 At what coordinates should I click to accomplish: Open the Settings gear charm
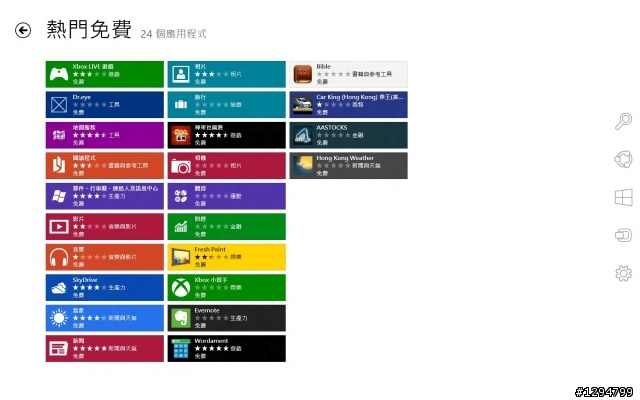(623, 273)
